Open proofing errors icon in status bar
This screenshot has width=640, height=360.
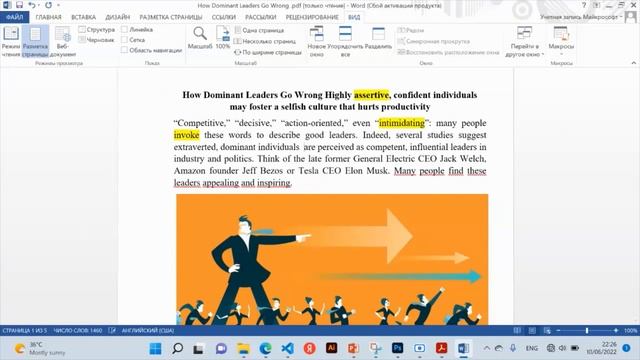pyautogui.click(x=112, y=330)
